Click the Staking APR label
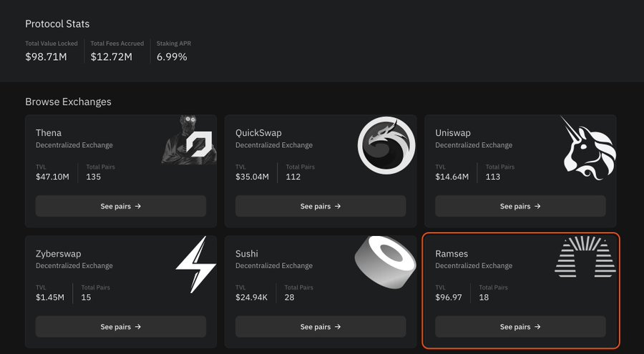This screenshot has height=354, width=644. pos(174,44)
